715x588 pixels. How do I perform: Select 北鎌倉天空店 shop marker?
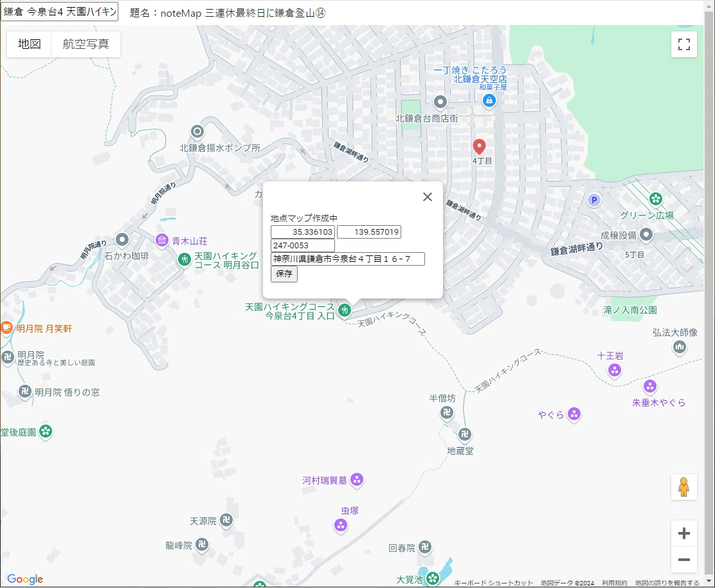[489, 100]
